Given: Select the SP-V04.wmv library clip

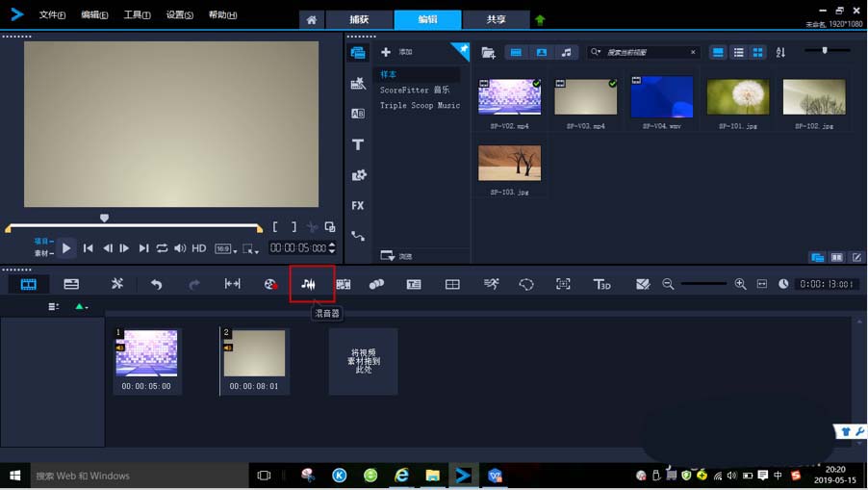Looking at the screenshot, I should point(661,97).
